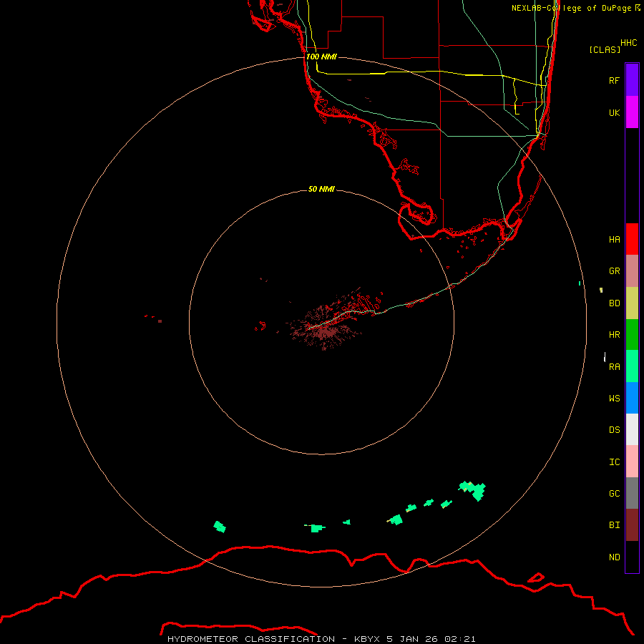Select the BD olive-yellow legend swatch
Viewport: 644px width, 644px height.
click(632, 303)
